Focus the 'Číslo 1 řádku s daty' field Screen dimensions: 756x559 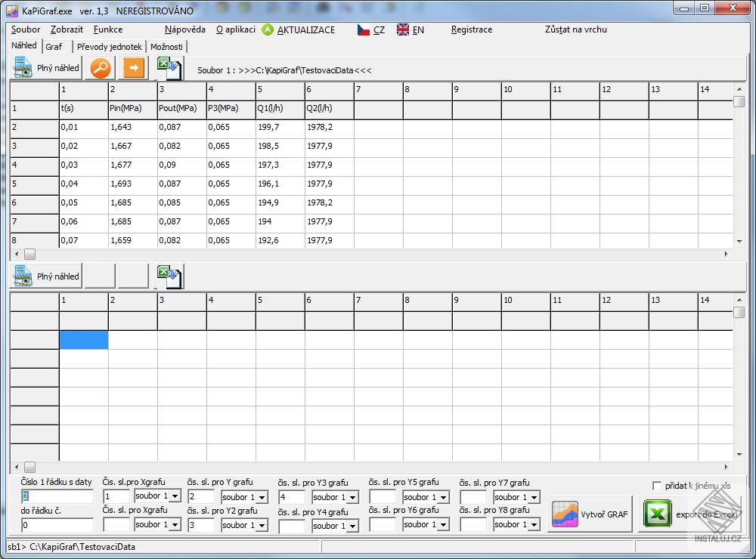[57, 496]
